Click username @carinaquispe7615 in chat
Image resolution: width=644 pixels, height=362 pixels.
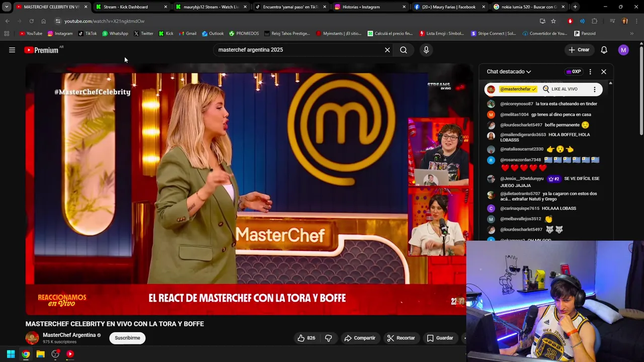click(x=520, y=208)
